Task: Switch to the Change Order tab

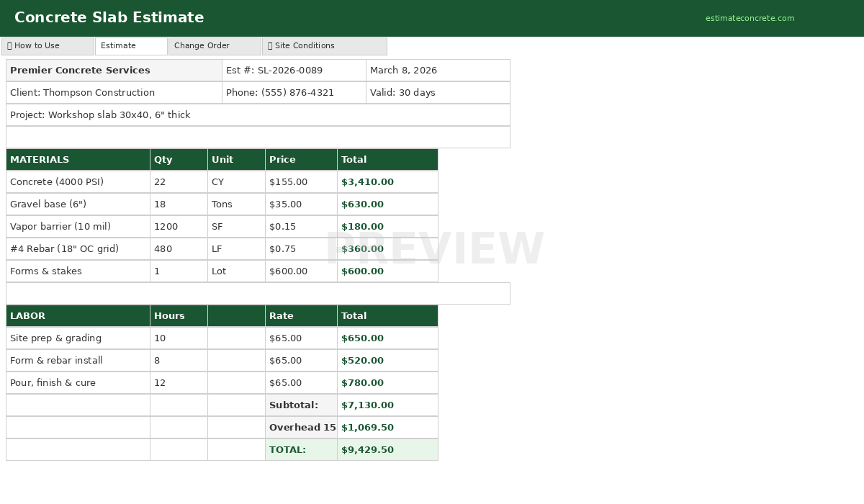Action: tap(214, 45)
